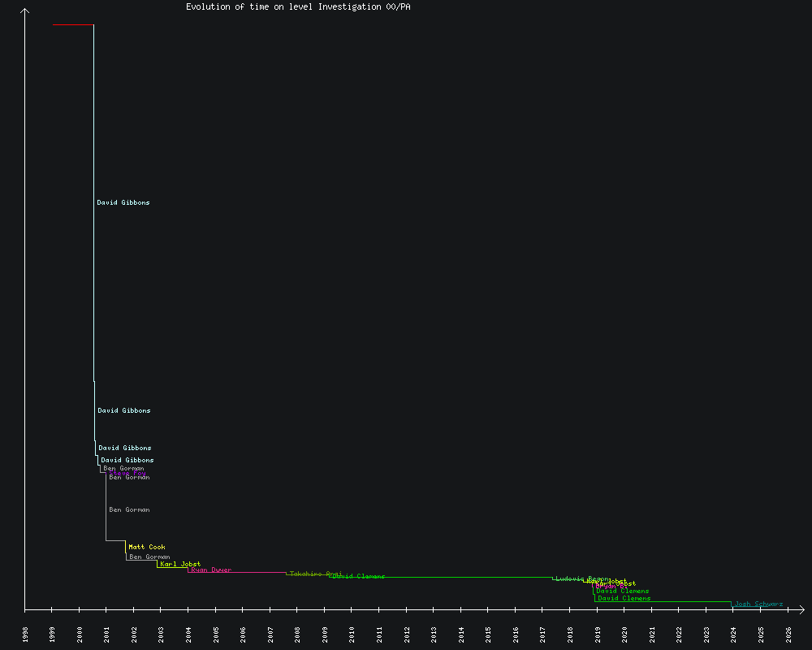
Task: Click the arrowhead at the x-axis end
Action: tap(801, 609)
